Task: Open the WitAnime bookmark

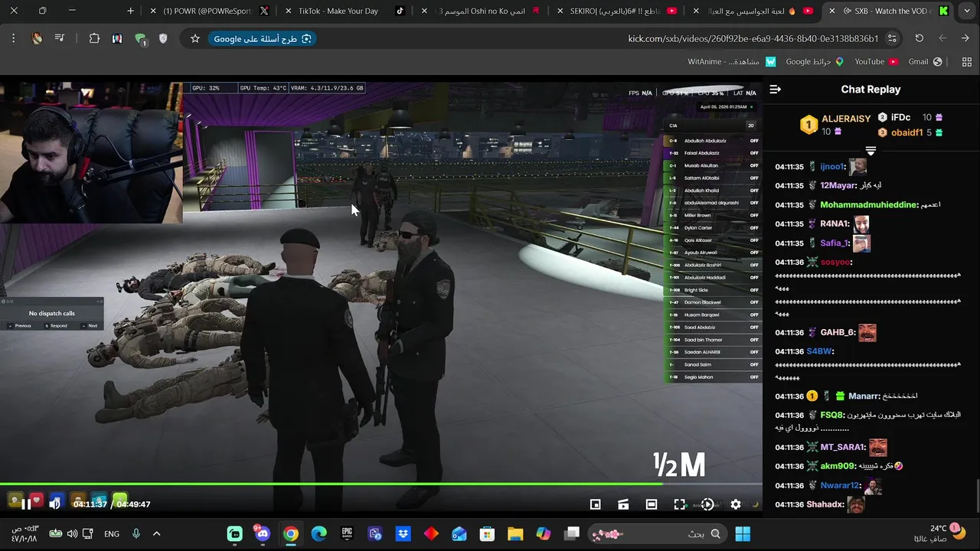Action: (x=731, y=61)
